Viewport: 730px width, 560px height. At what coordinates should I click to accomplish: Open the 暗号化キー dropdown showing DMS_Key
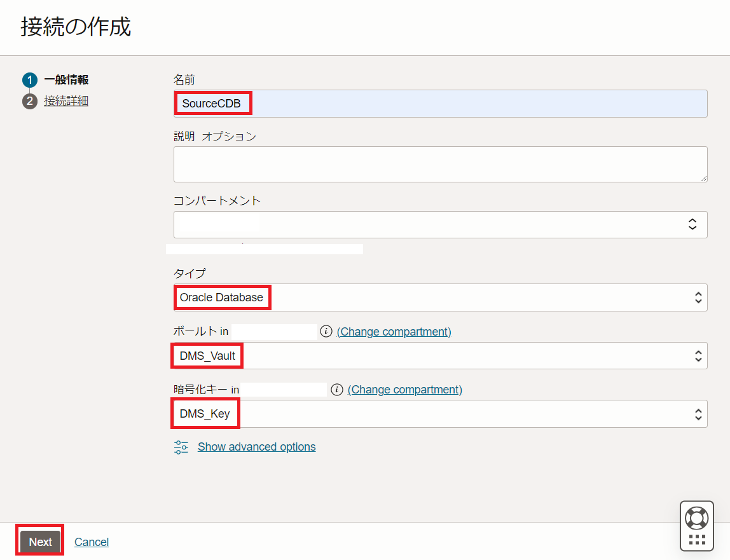[440, 414]
